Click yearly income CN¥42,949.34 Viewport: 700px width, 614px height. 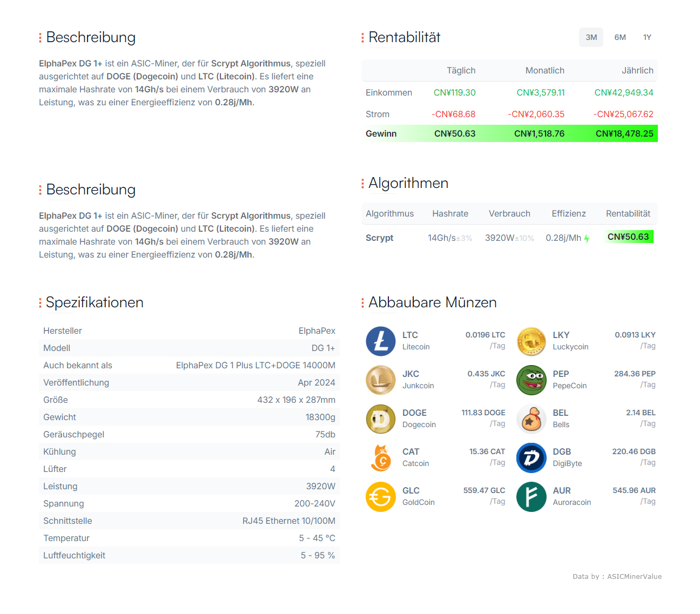624,92
